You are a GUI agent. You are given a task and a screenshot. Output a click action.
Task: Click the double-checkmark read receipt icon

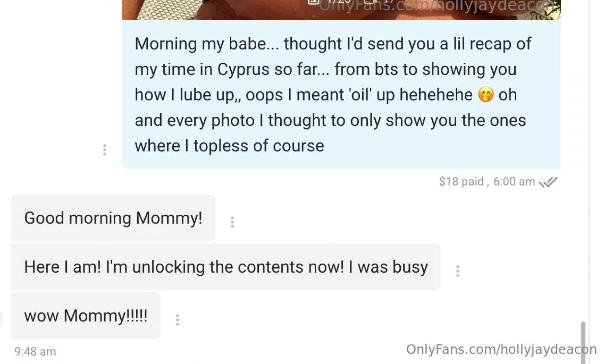click(548, 182)
